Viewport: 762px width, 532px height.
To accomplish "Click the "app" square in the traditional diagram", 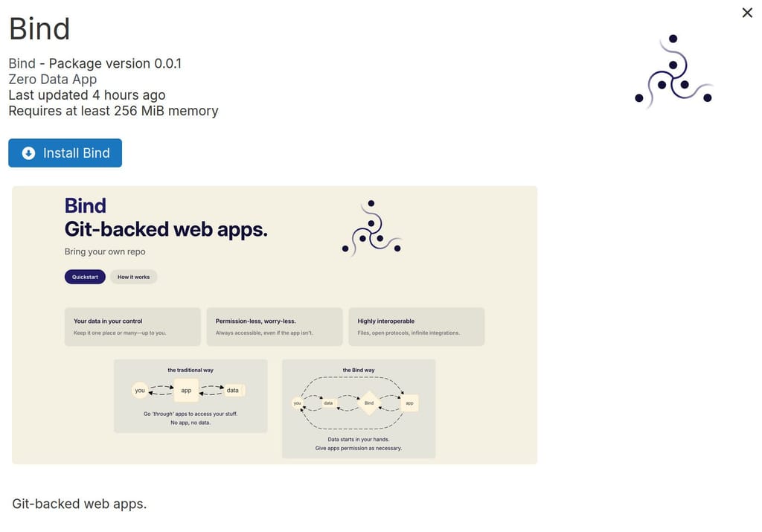I will pyautogui.click(x=186, y=390).
